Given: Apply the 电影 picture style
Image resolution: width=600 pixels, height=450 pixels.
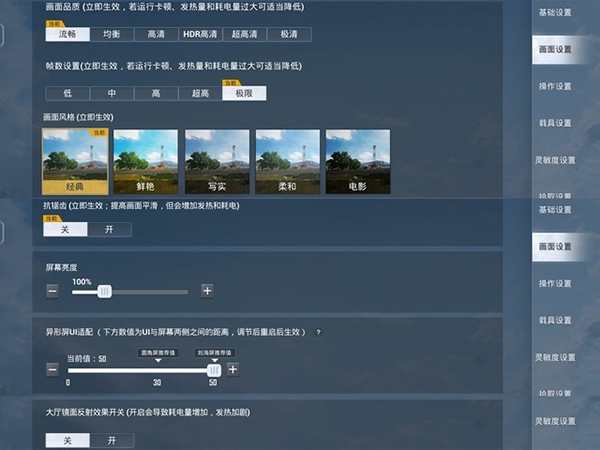Looking at the screenshot, I should [358, 160].
